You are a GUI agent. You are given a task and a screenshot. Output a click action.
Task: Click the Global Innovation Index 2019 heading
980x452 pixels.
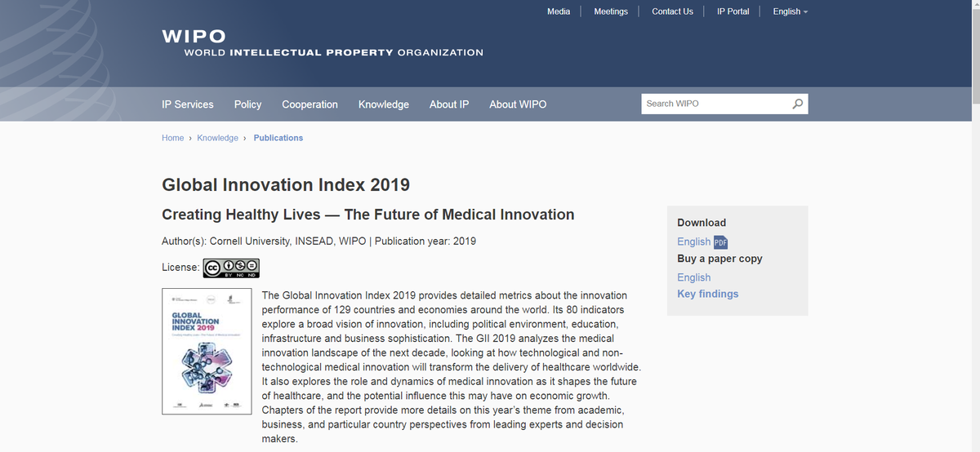coord(286,184)
